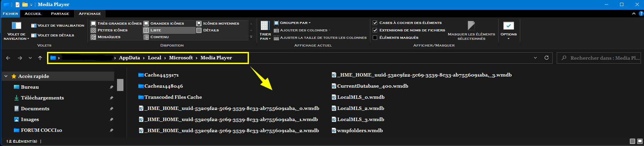Go up one folder level

pos(40,58)
